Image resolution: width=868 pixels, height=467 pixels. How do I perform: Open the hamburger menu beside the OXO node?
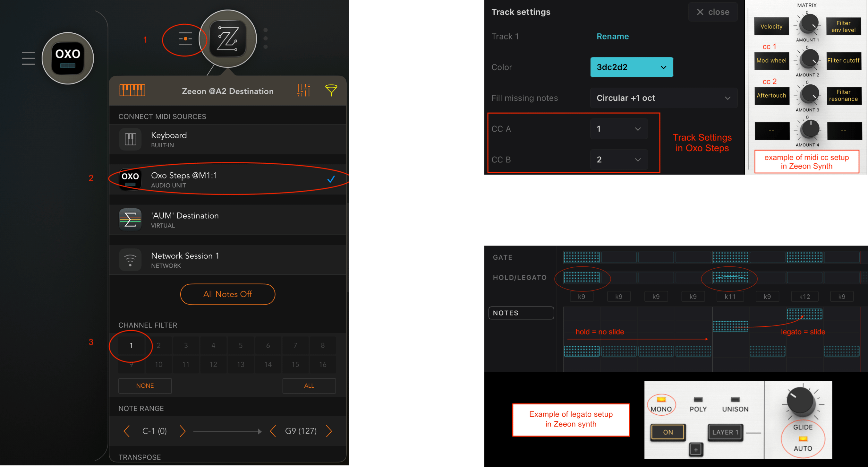click(x=29, y=58)
